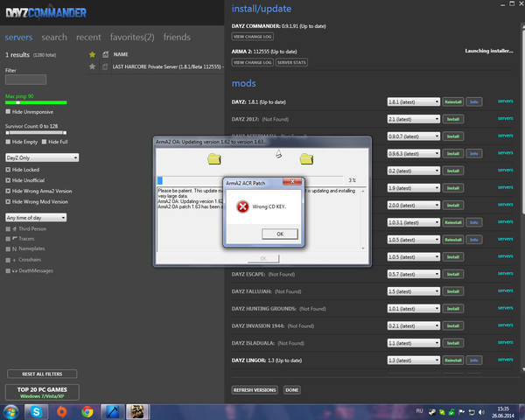This screenshot has height=420, width=525.
Task: Switch to the search tab
Action: pos(54,37)
